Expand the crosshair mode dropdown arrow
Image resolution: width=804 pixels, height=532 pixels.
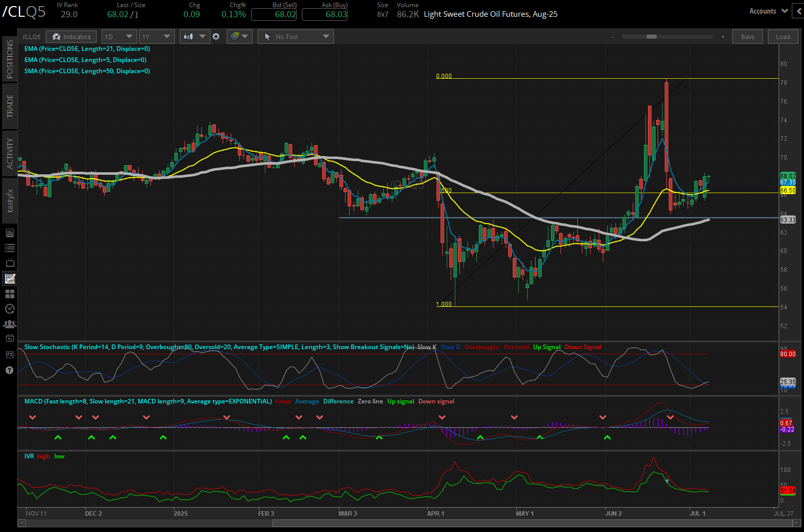coord(245,37)
